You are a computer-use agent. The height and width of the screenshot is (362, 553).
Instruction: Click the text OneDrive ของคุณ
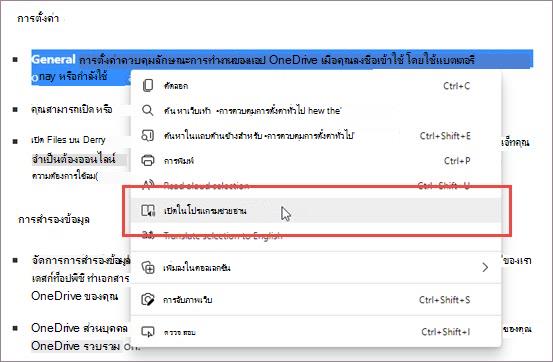tap(74, 296)
